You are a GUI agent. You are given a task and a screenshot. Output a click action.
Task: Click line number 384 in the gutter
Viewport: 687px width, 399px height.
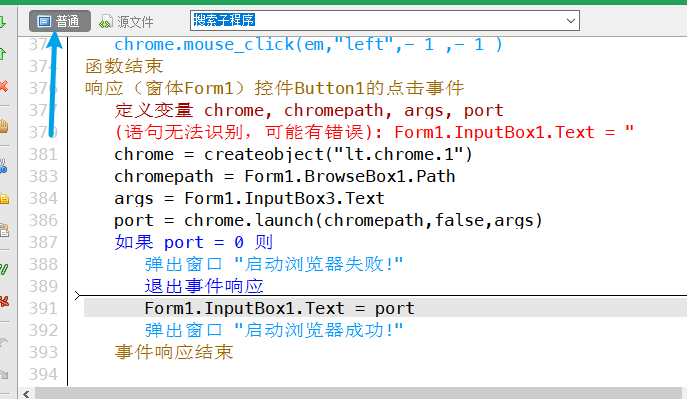43,198
